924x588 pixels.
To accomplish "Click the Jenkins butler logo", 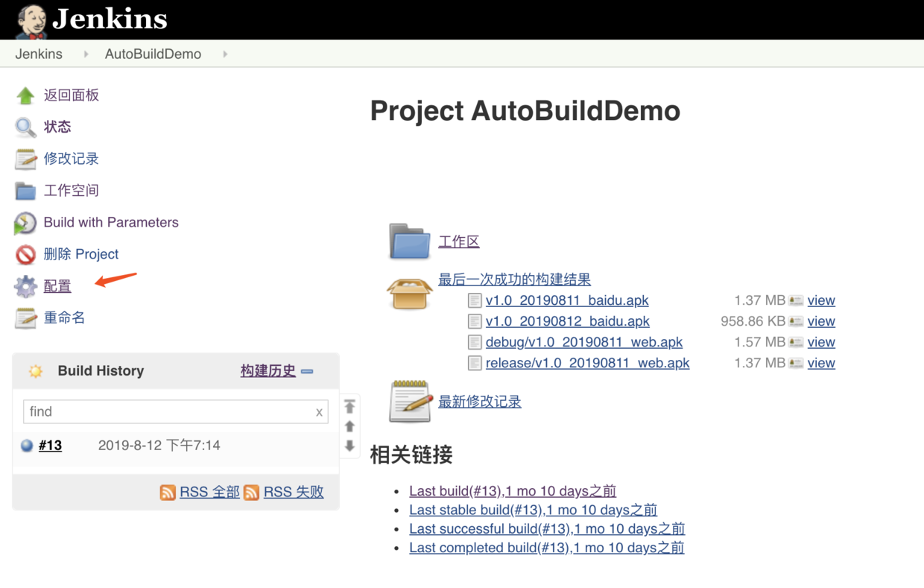I will 31,21.
